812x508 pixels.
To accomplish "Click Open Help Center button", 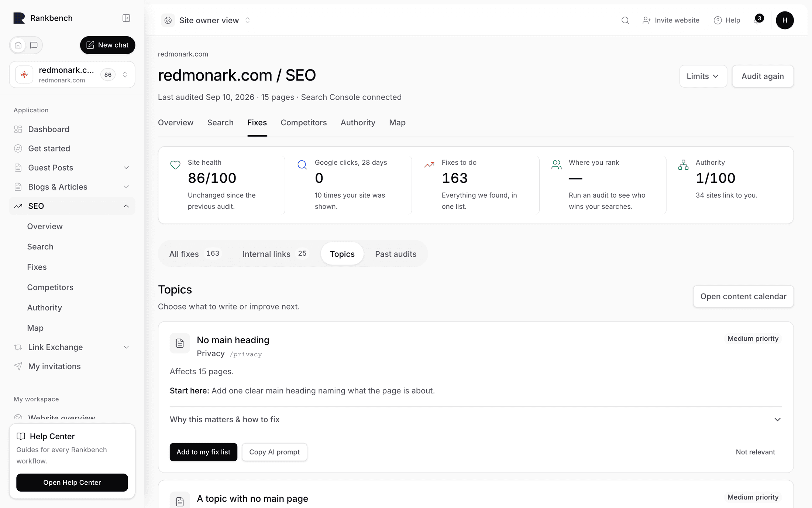I will click(x=72, y=483).
